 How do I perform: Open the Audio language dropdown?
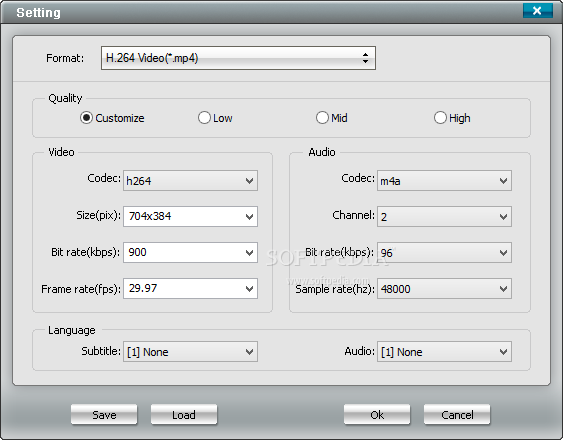(444, 351)
